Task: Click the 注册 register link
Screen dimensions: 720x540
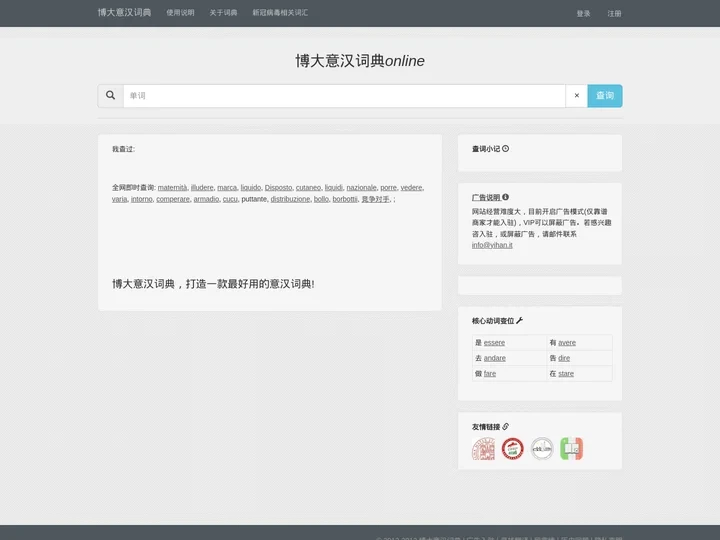Action: point(614,14)
